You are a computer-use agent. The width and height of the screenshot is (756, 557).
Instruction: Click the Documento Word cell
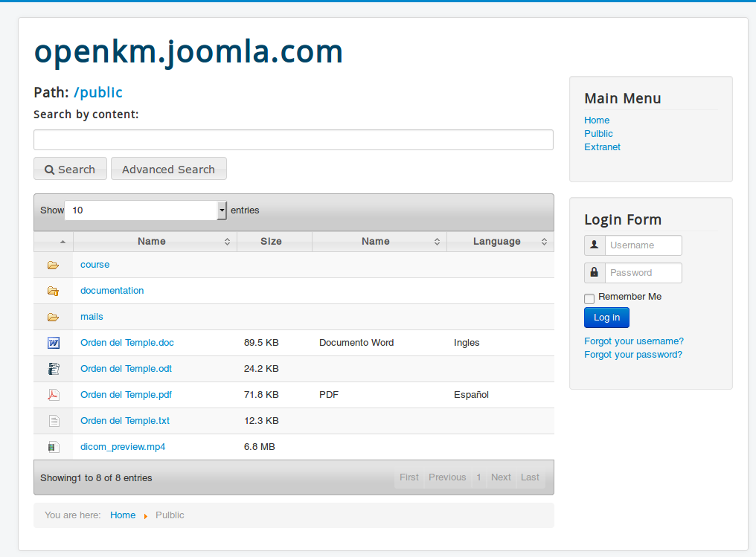click(x=356, y=343)
